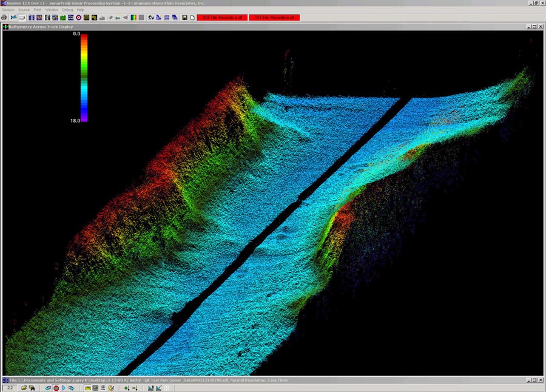This screenshot has width=546, height=392.
Task: Click the rainbow color palette toolbar icon
Action: pos(133,18)
